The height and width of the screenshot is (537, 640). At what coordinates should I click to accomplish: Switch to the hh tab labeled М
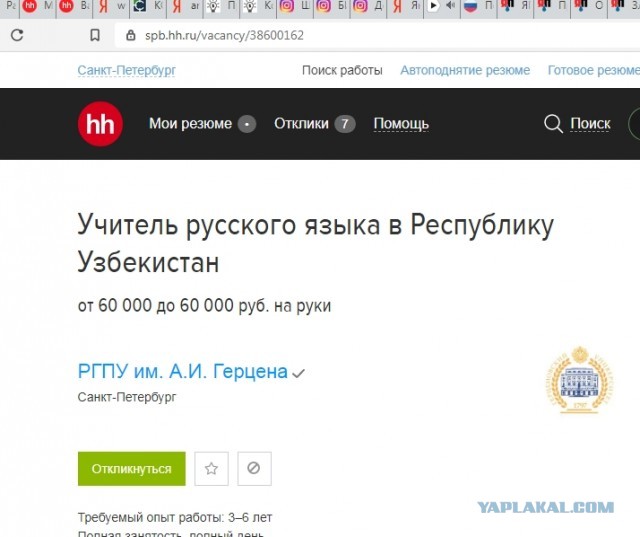pos(38,6)
